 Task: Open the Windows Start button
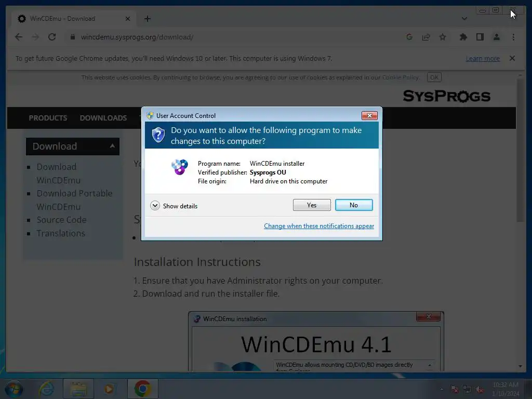(14, 389)
